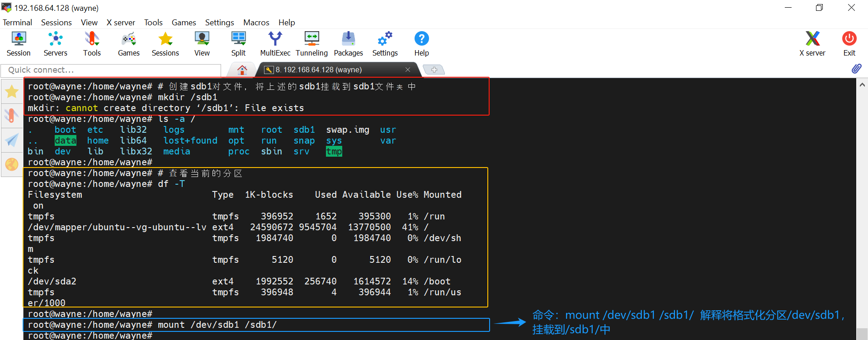Click the Quick connect input field
The image size is (868, 340).
111,70
